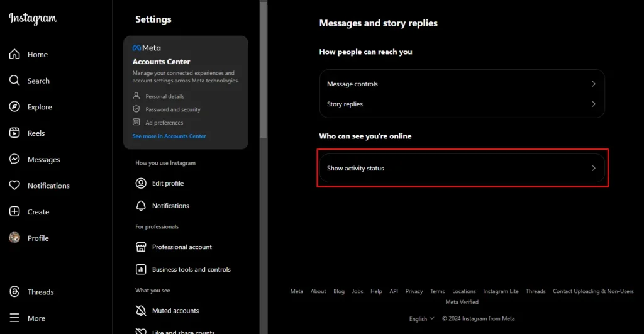Click Personal details text in Accounts Center
This screenshot has height=334, width=644.
click(165, 96)
